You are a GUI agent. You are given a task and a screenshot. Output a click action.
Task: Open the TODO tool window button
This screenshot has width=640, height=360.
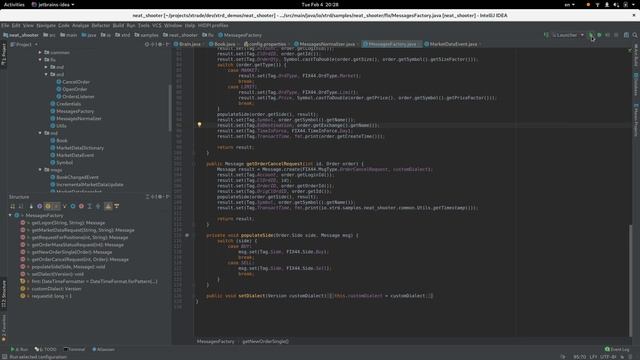pyautogui.click(x=46, y=349)
